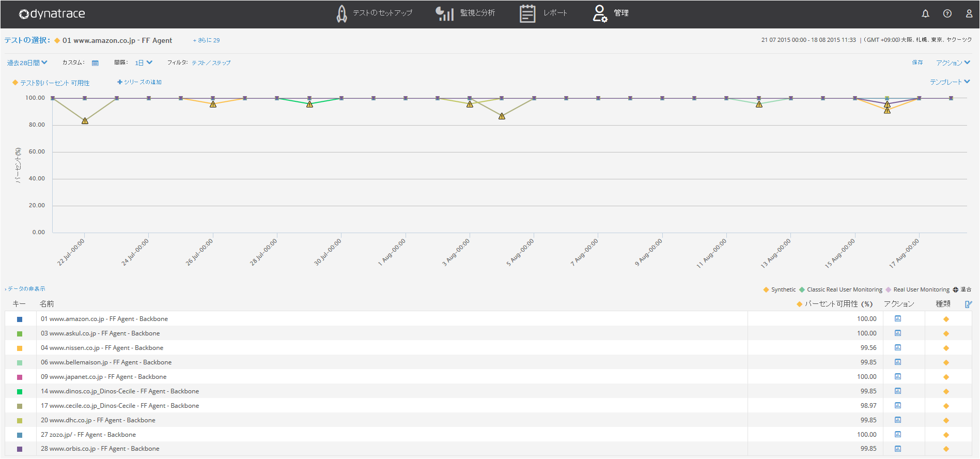The height and width of the screenshot is (459, 980).
Task: Click synthetic type diamond in nissen.co.jp row
Action: (x=946, y=348)
